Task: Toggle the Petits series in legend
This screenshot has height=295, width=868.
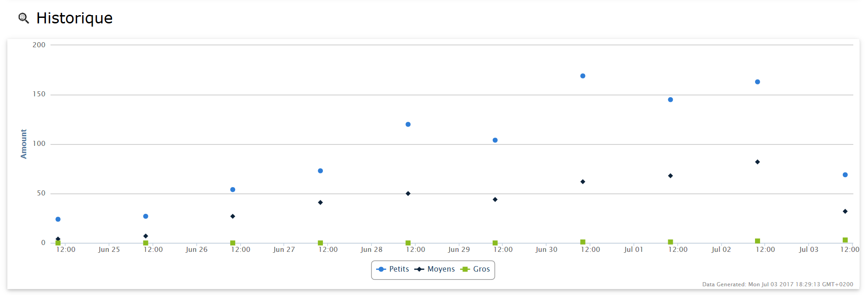Action: (x=393, y=269)
